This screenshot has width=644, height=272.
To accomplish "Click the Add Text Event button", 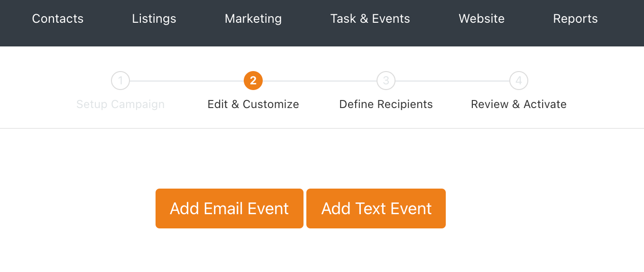I will click(x=376, y=209).
